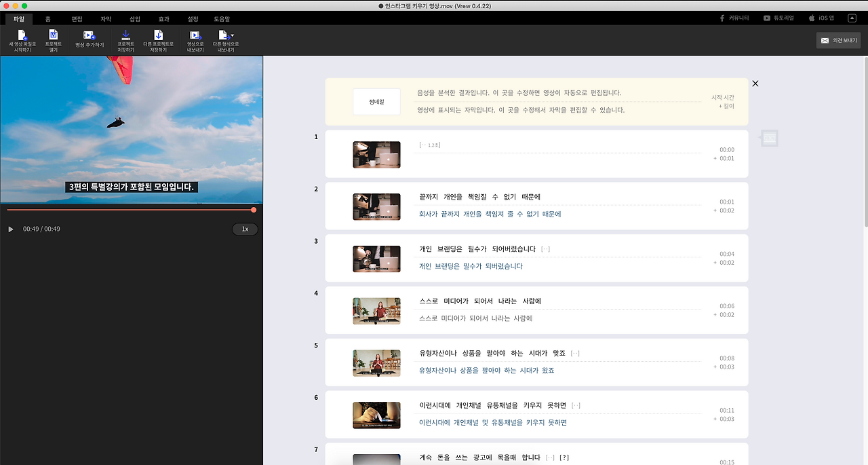Click the 썸네일 box in the banner
The width and height of the screenshot is (868, 465).
pyautogui.click(x=376, y=102)
